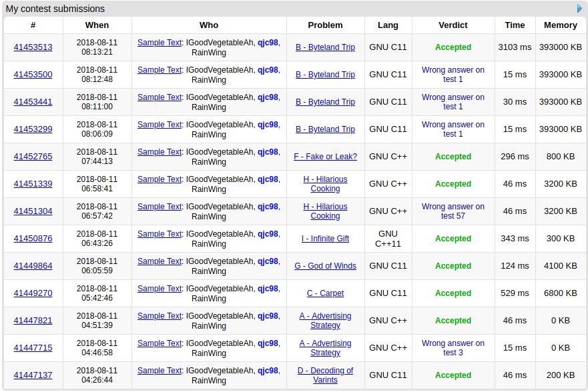Click the Wrong answer on test 3 verdict

(x=453, y=348)
